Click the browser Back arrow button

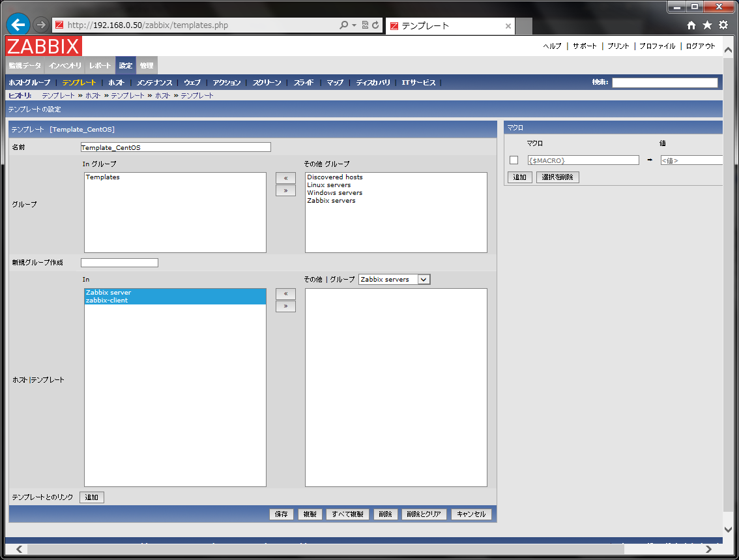(x=18, y=25)
